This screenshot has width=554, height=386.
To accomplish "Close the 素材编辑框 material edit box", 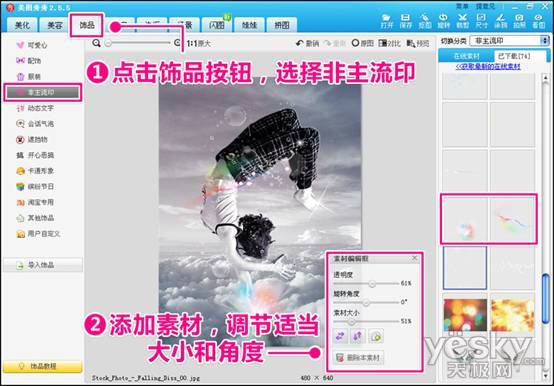I will click(415, 258).
